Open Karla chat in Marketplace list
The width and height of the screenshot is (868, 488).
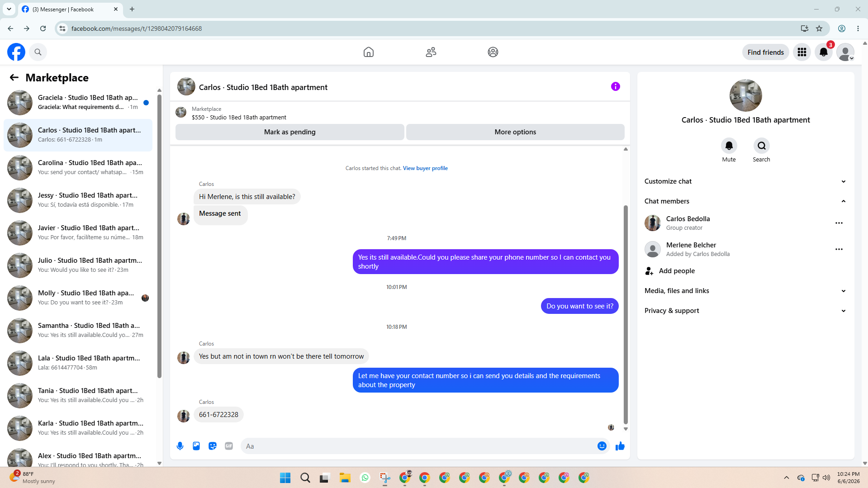point(78,428)
